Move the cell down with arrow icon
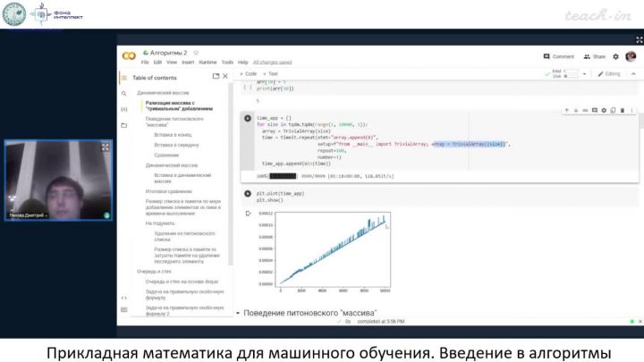Screen dimensions: 644x362 (x=576, y=111)
